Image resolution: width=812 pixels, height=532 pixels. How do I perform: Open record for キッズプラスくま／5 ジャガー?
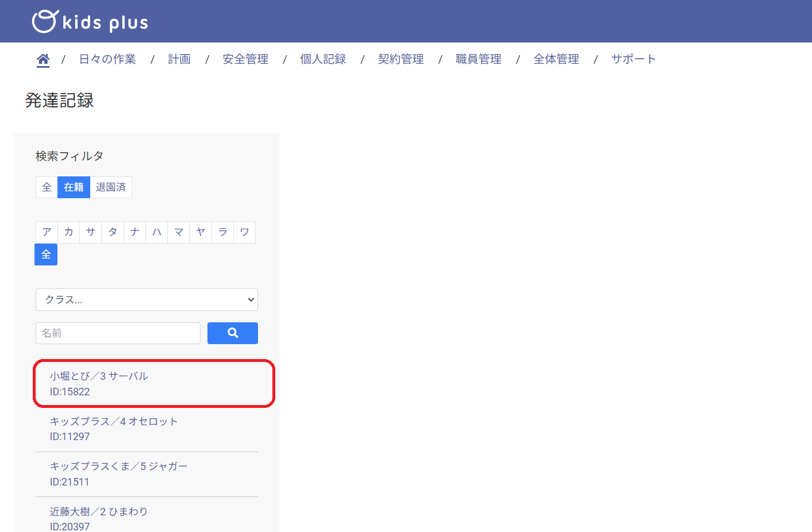tap(147, 474)
